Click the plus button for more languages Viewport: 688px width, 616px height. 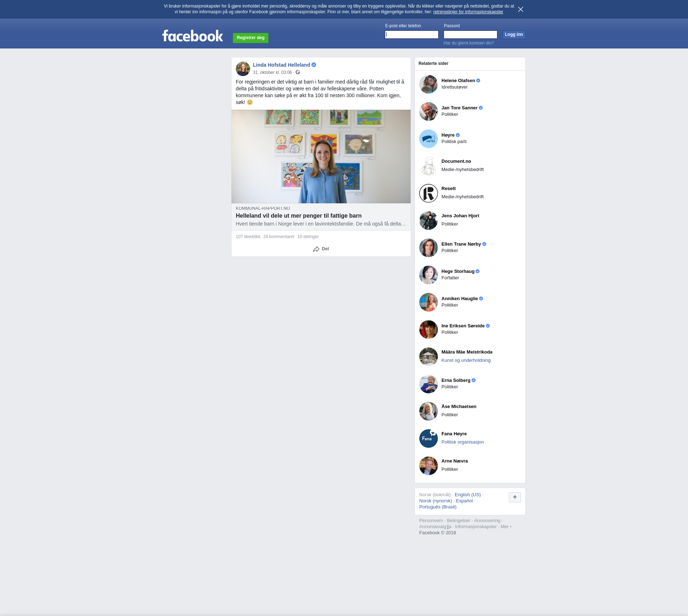[515, 497]
